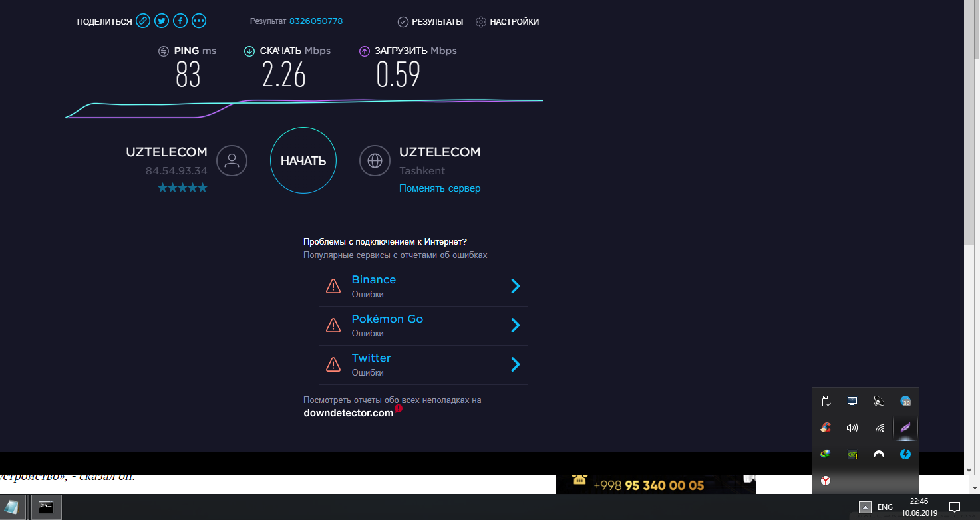Click the globe server icon
The width and height of the screenshot is (980, 520).
pyautogui.click(x=375, y=160)
